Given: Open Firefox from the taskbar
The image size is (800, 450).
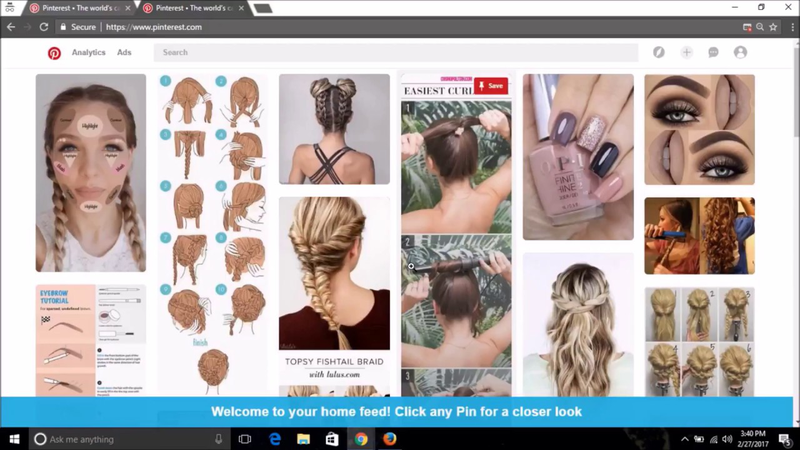Looking at the screenshot, I should [390, 439].
